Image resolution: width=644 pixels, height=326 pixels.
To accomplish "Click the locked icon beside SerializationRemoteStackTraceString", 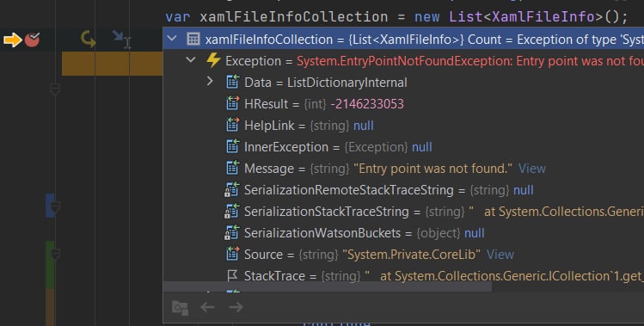I will (231, 189).
